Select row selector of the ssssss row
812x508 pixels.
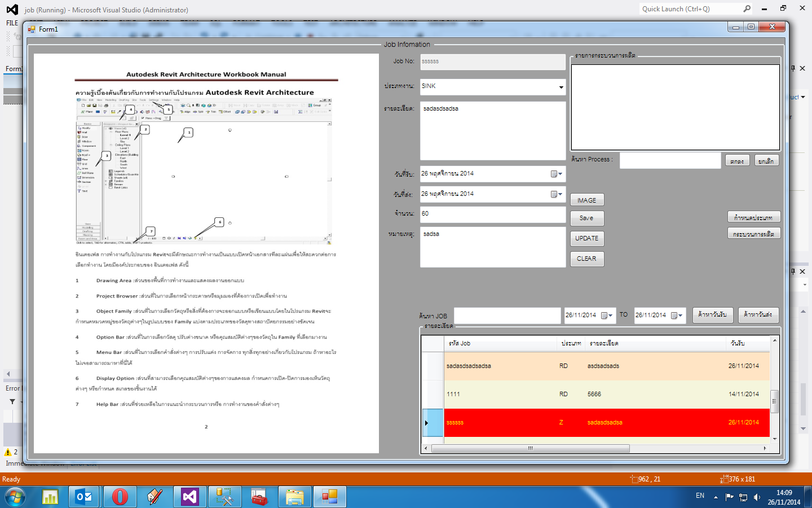point(433,423)
